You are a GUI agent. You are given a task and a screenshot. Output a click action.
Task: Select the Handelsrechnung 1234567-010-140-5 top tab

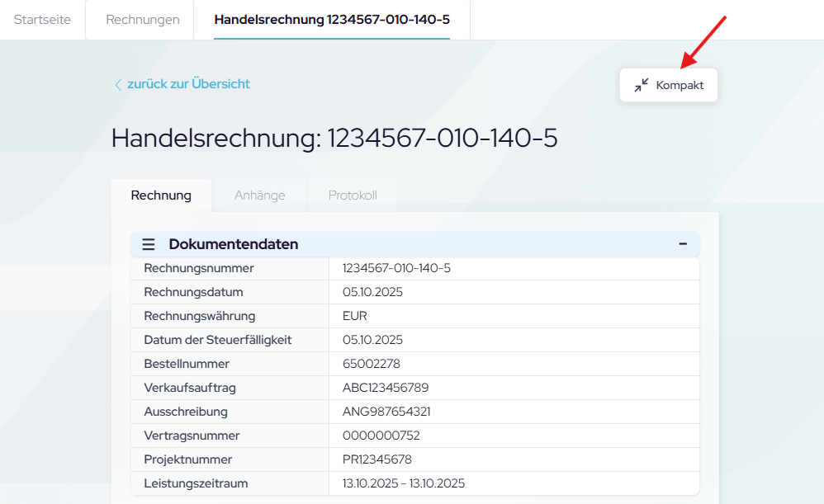pos(331,20)
